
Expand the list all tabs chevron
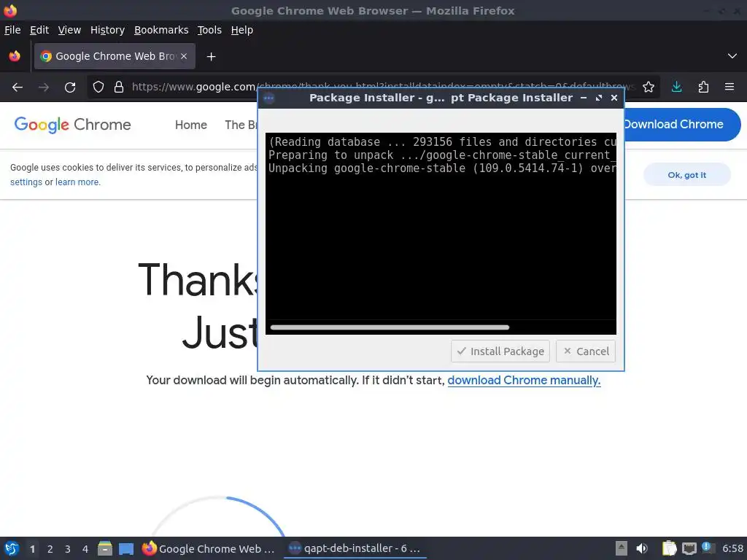click(x=732, y=56)
